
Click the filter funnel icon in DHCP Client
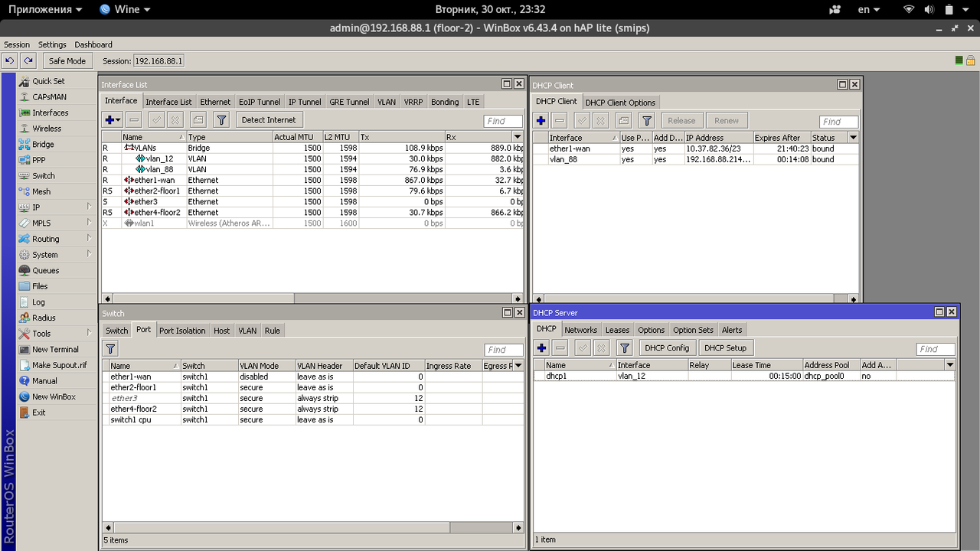pyautogui.click(x=647, y=120)
